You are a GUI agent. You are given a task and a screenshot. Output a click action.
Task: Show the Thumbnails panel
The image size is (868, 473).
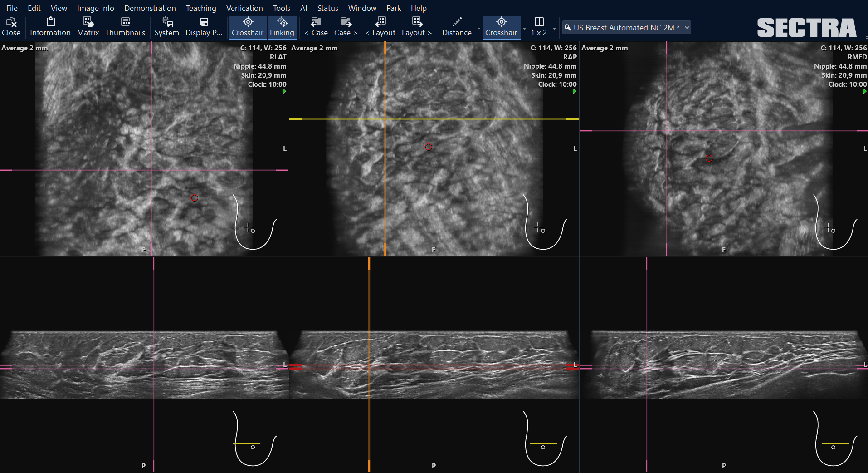coord(125,27)
